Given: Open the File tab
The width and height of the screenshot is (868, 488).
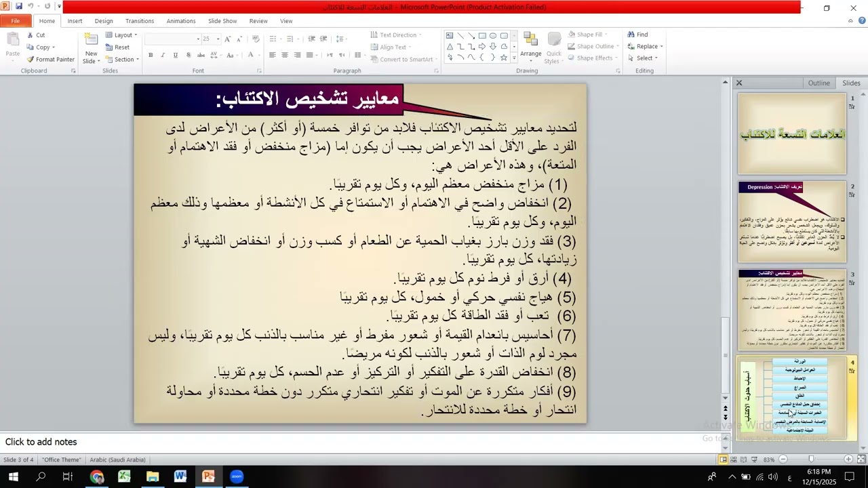Looking at the screenshot, I should [15, 21].
